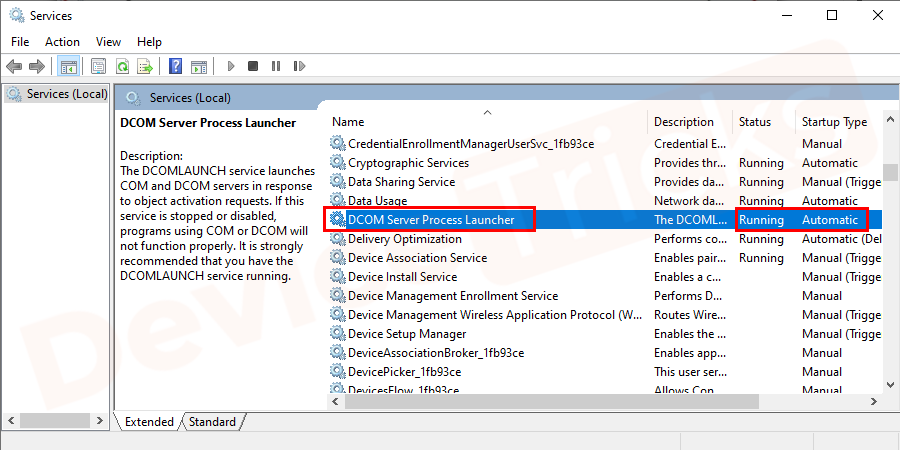Click gear icon in Services (Local) header

(134, 98)
